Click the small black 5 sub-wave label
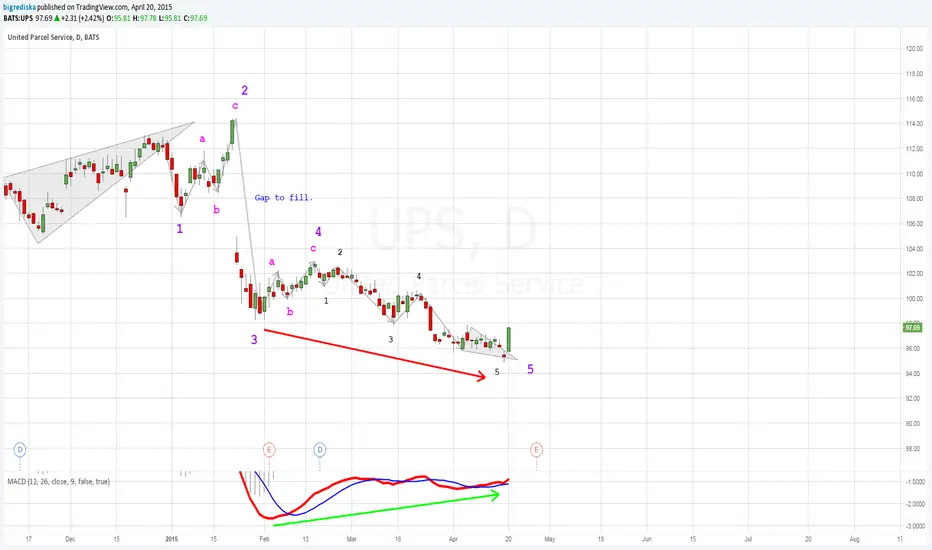This screenshot has width=932, height=550. [x=497, y=372]
